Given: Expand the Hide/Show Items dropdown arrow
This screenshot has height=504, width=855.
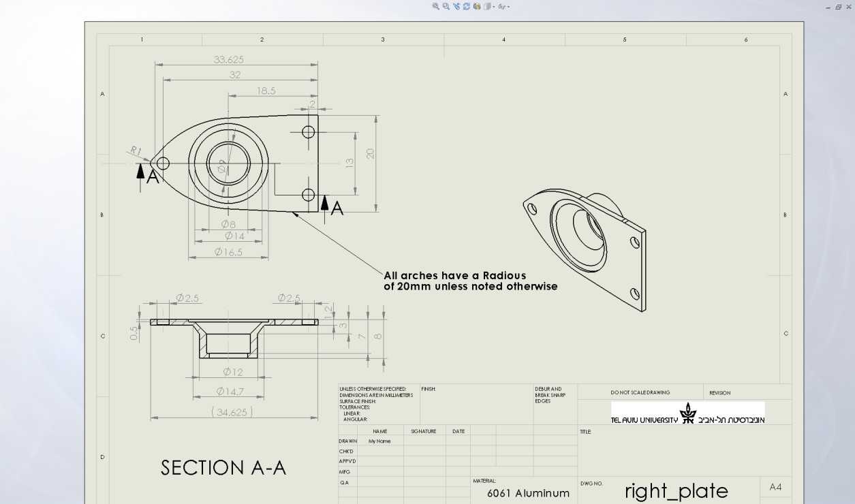Looking at the screenshot, I should coord(508,7).
